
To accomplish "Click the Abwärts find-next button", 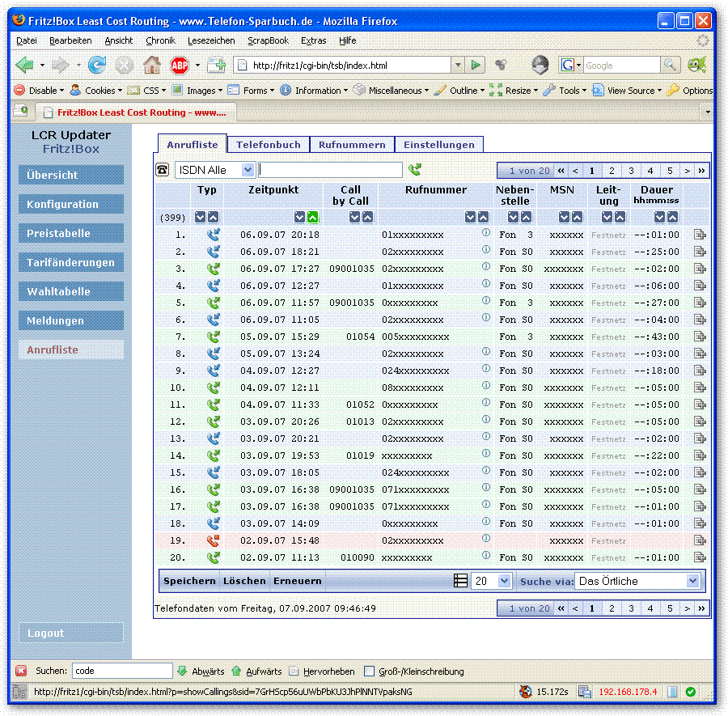I will (201, 671).
